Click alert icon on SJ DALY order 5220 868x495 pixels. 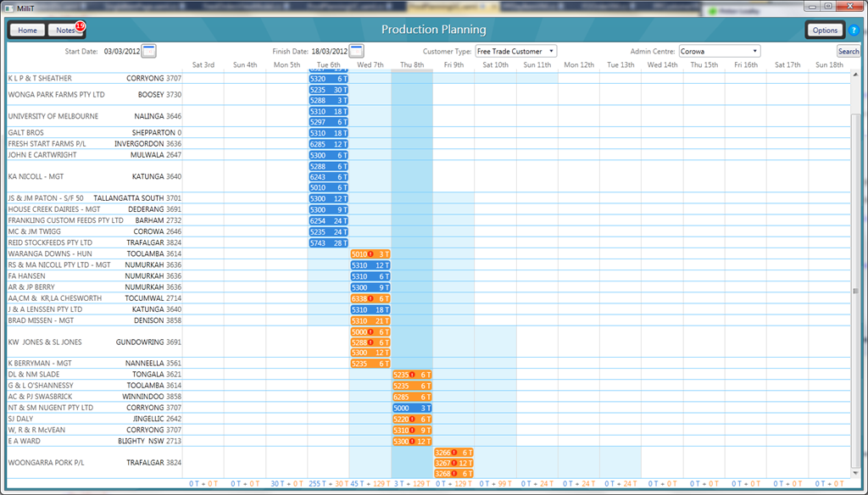pos(412,419)
